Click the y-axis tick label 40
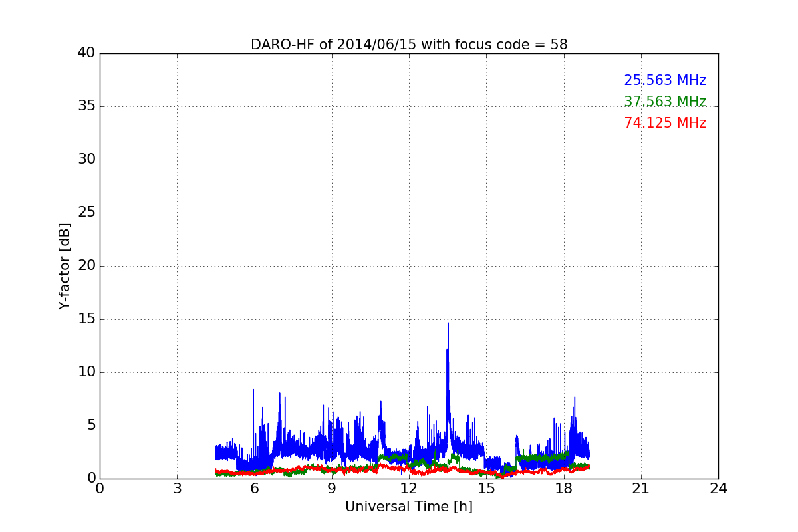Image resolution: width=798 pixels, height=532 pixels. 86,53
